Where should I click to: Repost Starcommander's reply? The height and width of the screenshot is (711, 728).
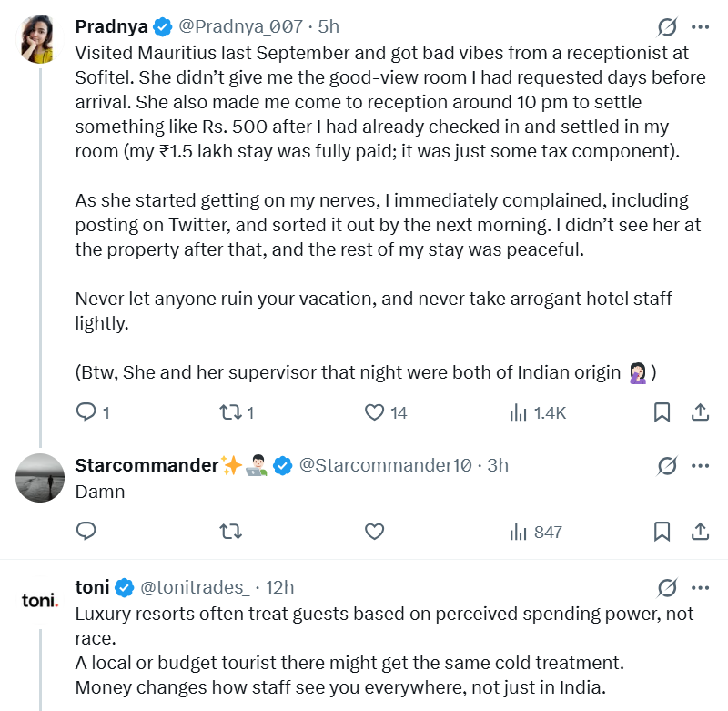pyautogui.click(x=231, y=531)
